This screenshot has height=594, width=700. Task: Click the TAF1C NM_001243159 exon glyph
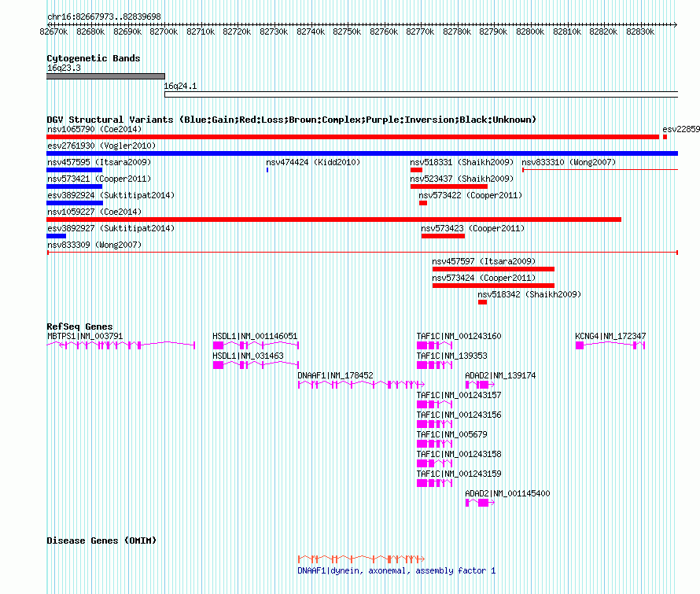click(434, 482)
